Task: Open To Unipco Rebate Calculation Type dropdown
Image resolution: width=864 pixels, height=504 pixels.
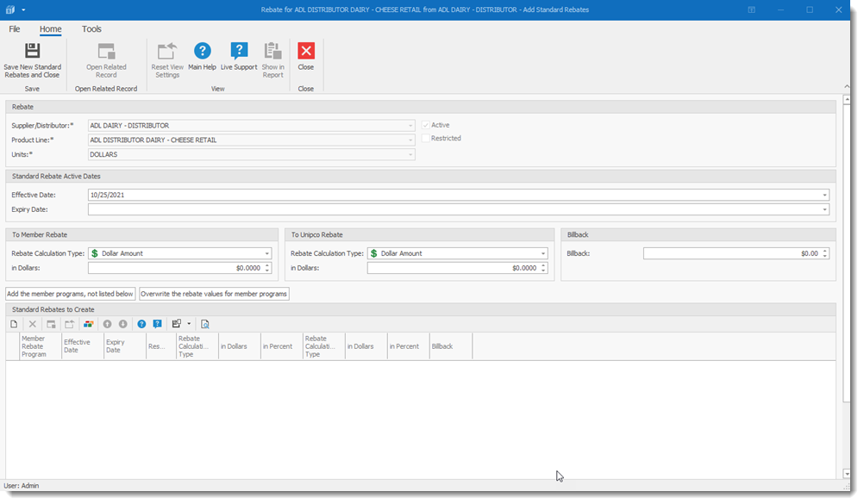Action: coord(543,254)
